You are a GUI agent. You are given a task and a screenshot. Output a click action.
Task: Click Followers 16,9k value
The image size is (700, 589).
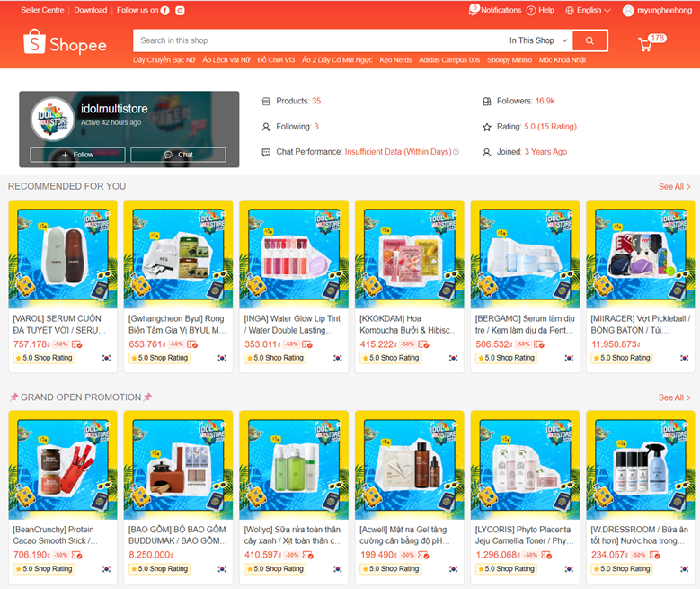(x=545, y=101)
